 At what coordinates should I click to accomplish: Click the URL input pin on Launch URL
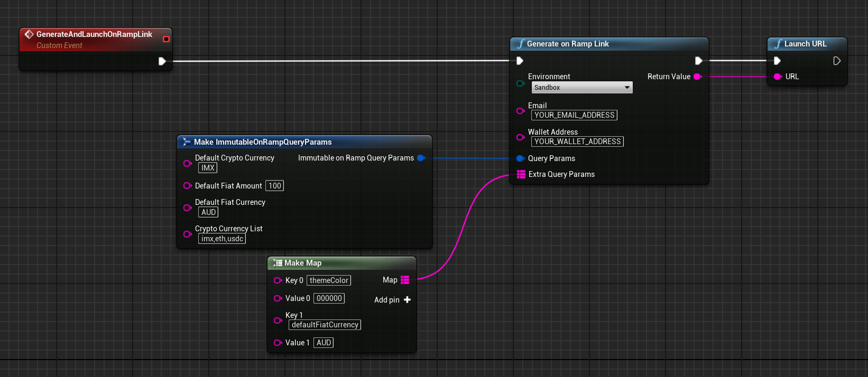pos(778,77)
